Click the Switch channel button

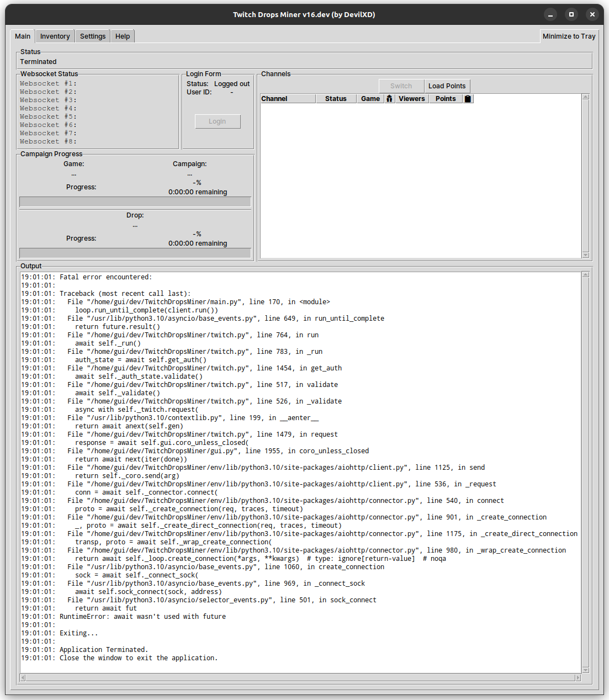(401, 86)
